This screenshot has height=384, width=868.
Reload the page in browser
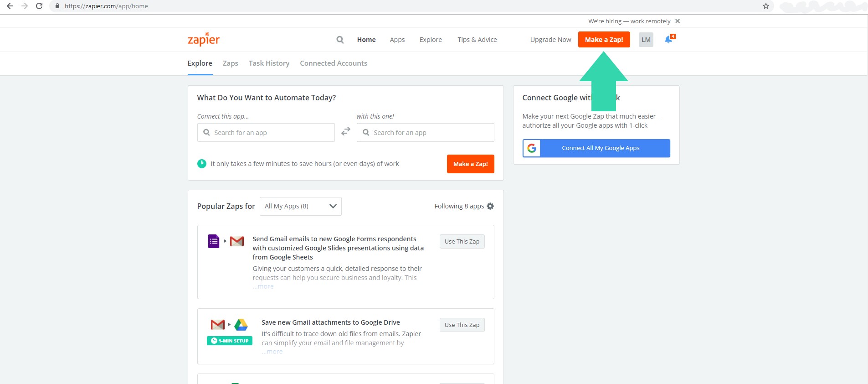tap(39, 6)
